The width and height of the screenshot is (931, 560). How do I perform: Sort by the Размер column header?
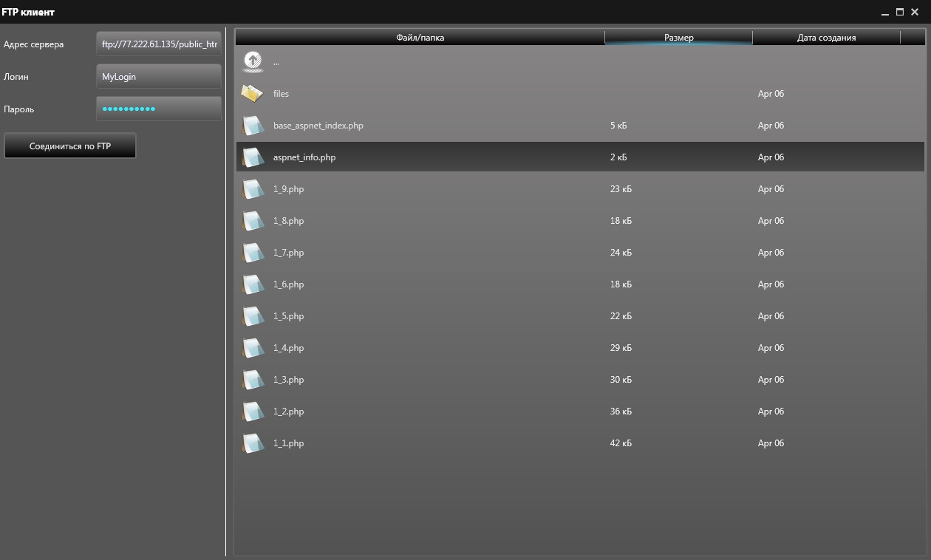click(x=678, y=37)
